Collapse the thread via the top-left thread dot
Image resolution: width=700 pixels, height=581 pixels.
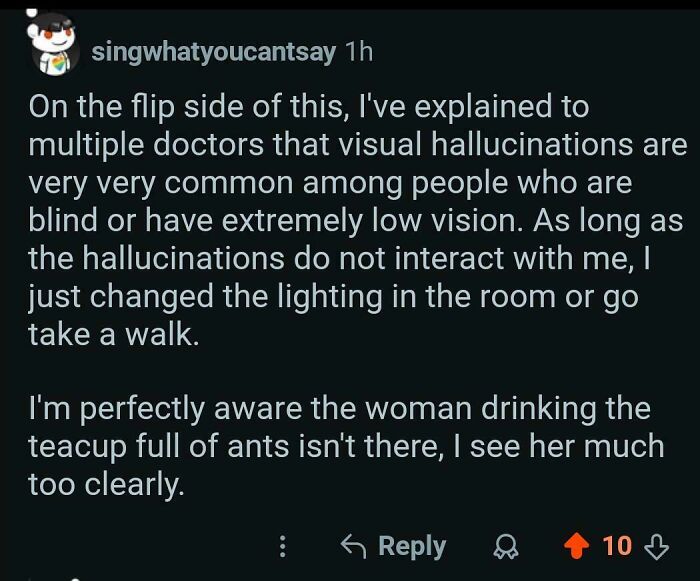pos(32,12)
